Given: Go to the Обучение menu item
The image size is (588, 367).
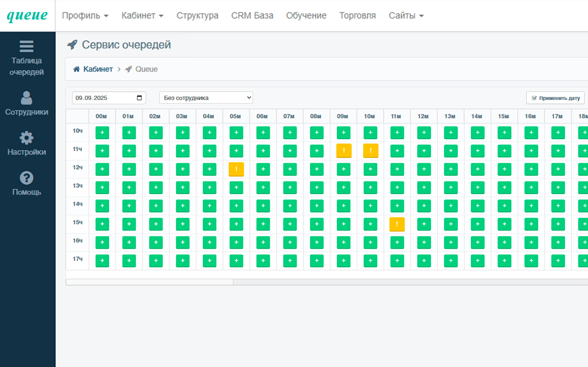Looking at the screenshot, I should [306, 16].
